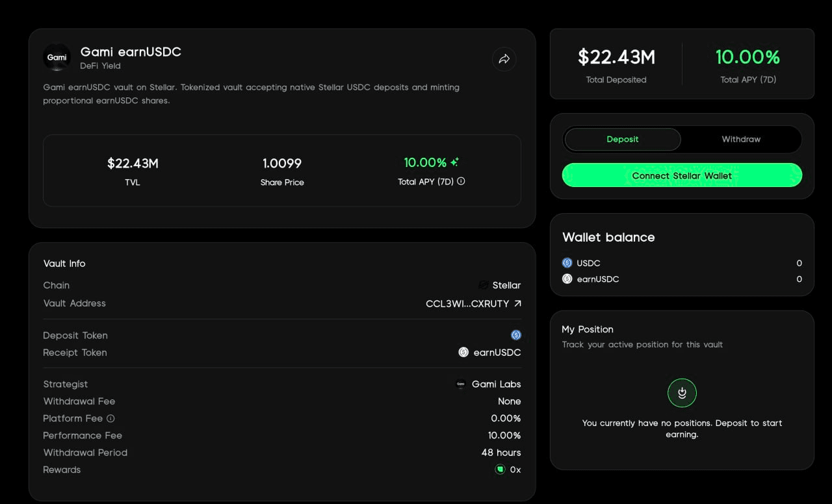Click the $22.43M Total Deposited value

point(616,57)
